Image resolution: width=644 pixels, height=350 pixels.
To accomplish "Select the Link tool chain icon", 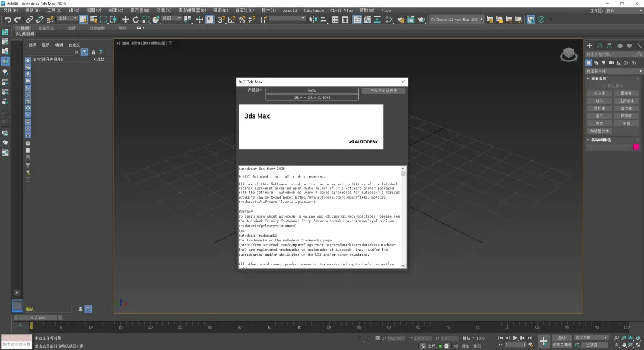I will pos(30,19).
